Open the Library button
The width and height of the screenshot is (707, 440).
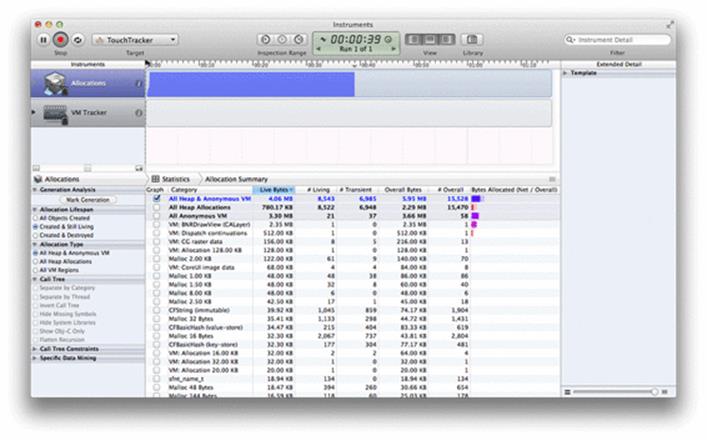coord(472,40)
